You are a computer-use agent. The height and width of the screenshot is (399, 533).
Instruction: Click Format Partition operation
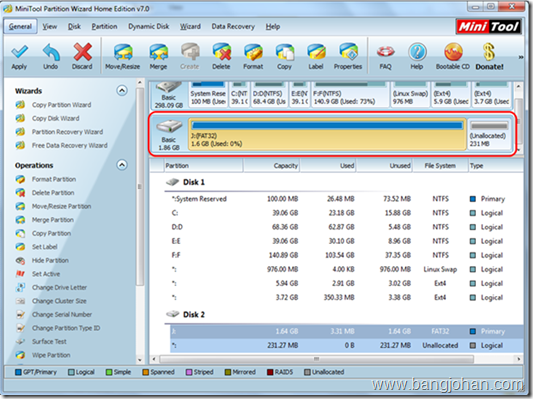pos(54,179)
